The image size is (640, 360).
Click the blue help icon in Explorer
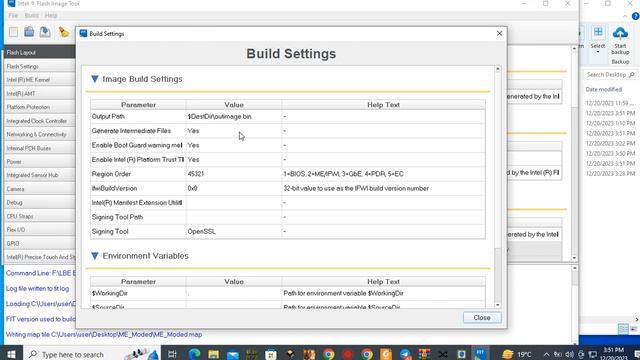click(x=635, y=16)
